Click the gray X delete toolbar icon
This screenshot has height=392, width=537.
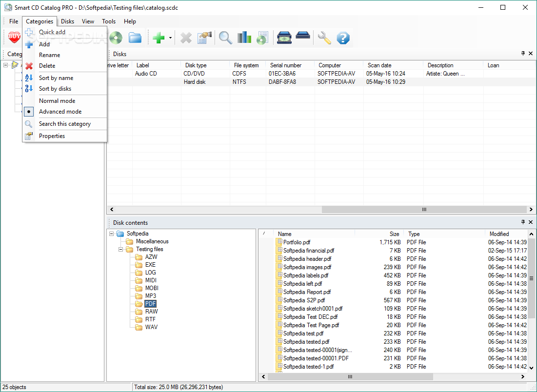186,38
